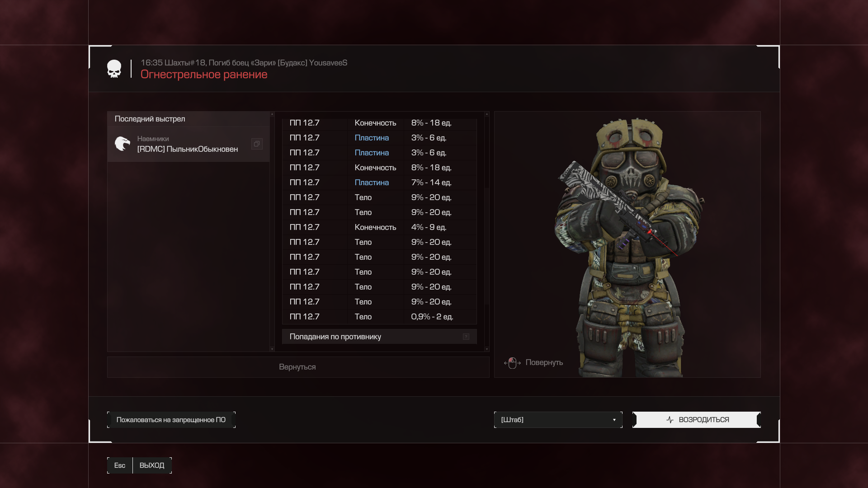868x488 pixels.
Task: Click 'ПП 12.7' in the last hit row
Action: pyautogui.click(x=304, y=317)
